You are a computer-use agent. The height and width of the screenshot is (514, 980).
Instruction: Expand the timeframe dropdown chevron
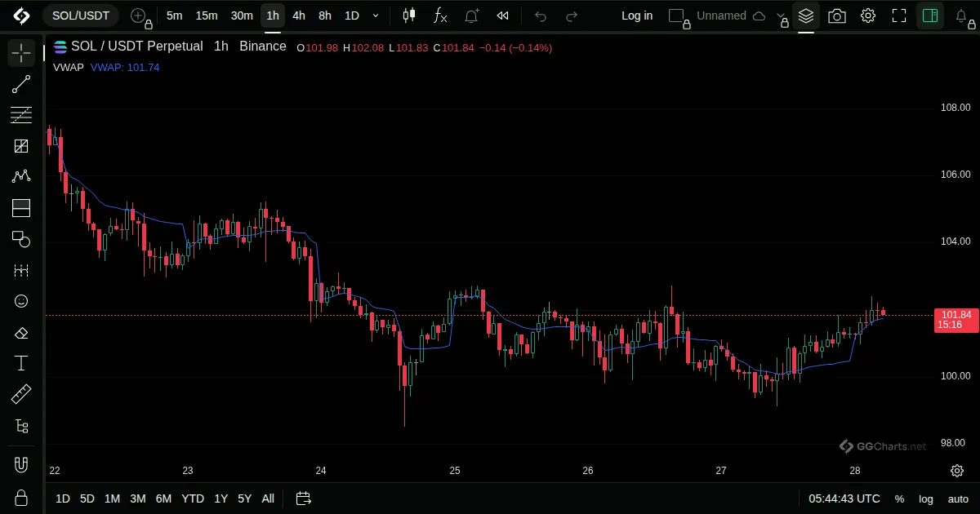tap(376, 16)
